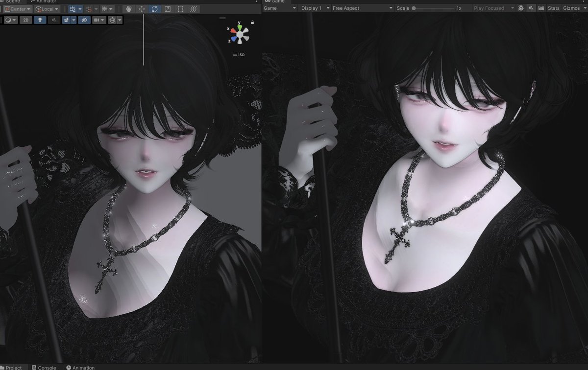
Task: Toggle the scene view rotation lock
Action: [252, 23]
